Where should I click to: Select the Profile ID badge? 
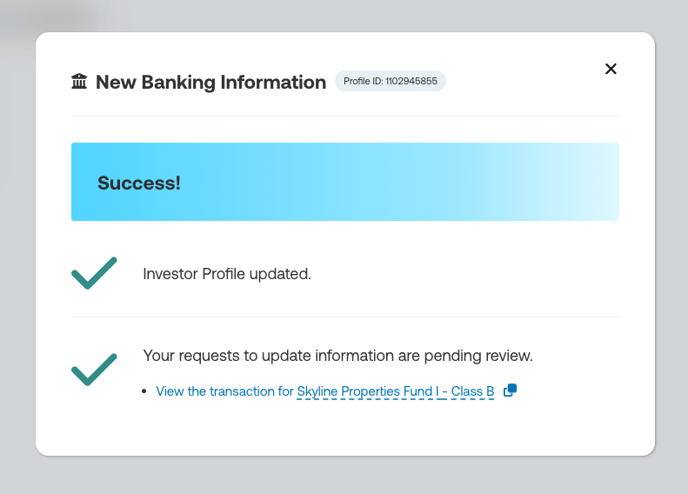[390, 81]
